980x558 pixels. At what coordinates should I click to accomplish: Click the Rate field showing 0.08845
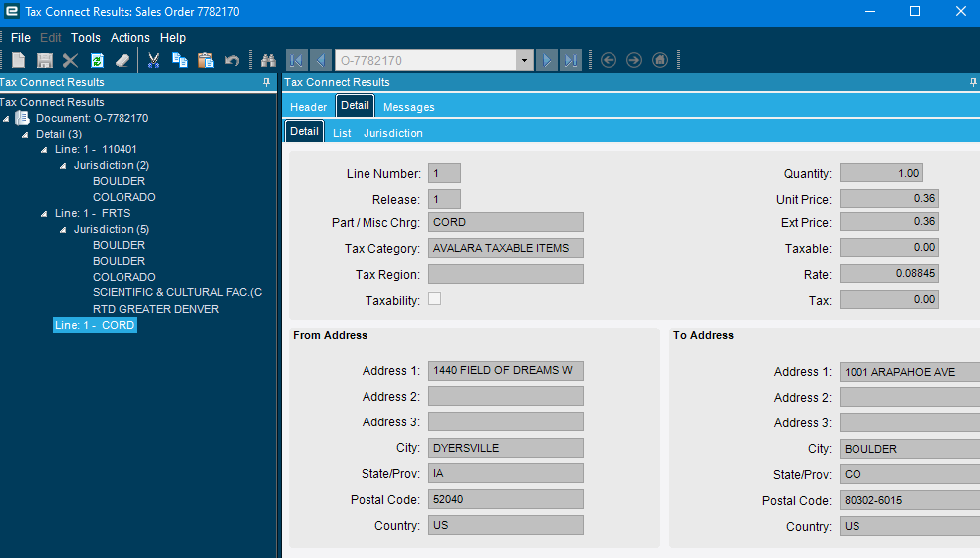coord(888,273)
